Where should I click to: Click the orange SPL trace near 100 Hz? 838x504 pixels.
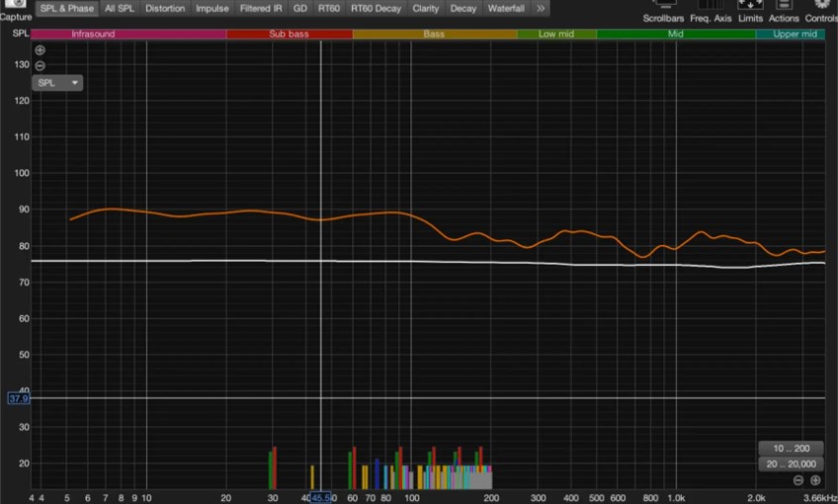pyautogui.click(x=411, y=214)
